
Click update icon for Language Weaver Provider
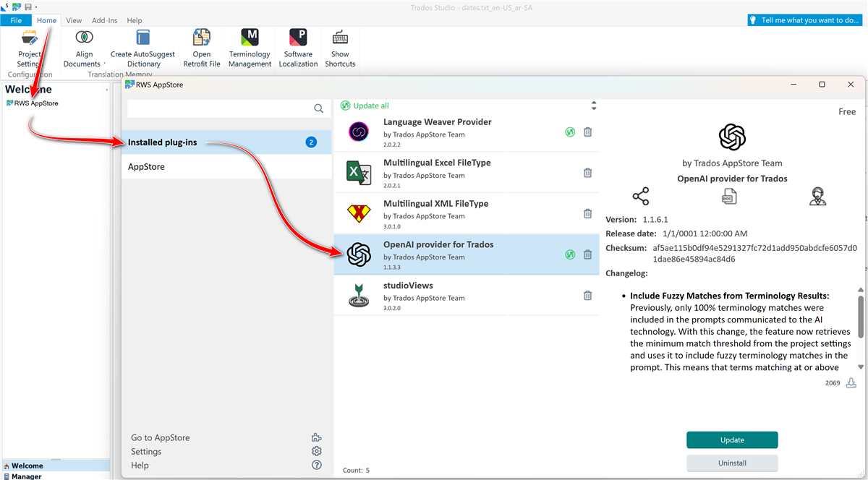pos(570,132)
